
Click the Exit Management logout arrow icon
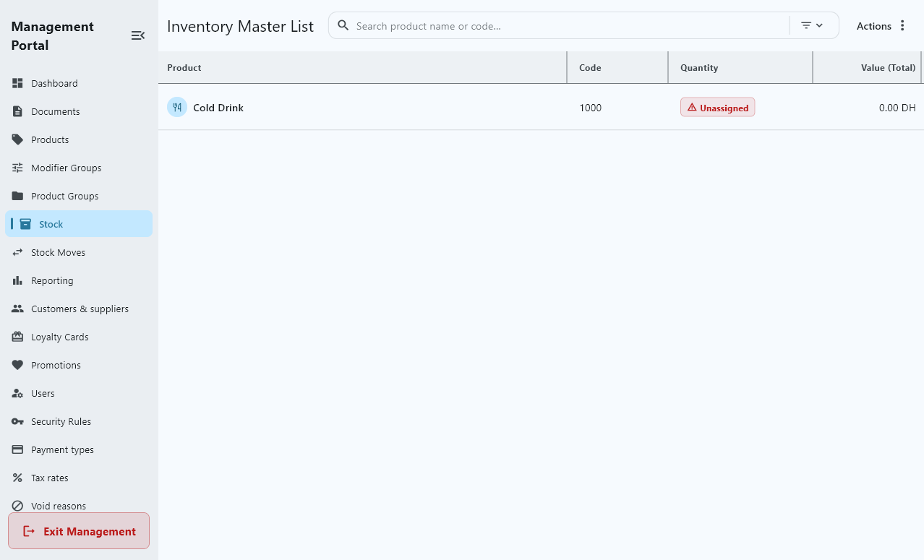click(29, 531)
